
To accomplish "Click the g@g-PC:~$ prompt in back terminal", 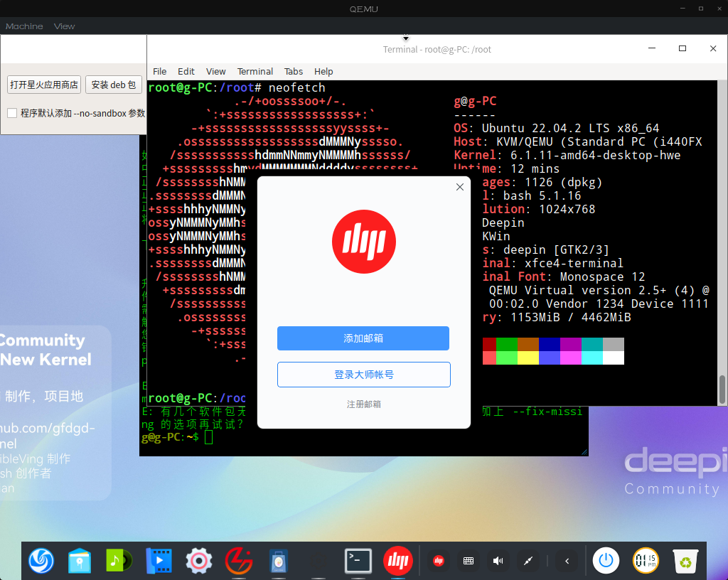I will pos(170,437).
